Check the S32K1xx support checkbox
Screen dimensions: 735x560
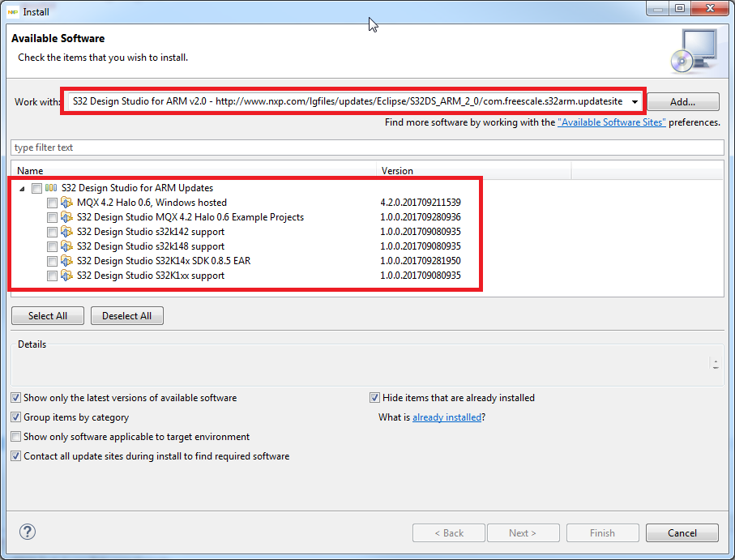52,276
